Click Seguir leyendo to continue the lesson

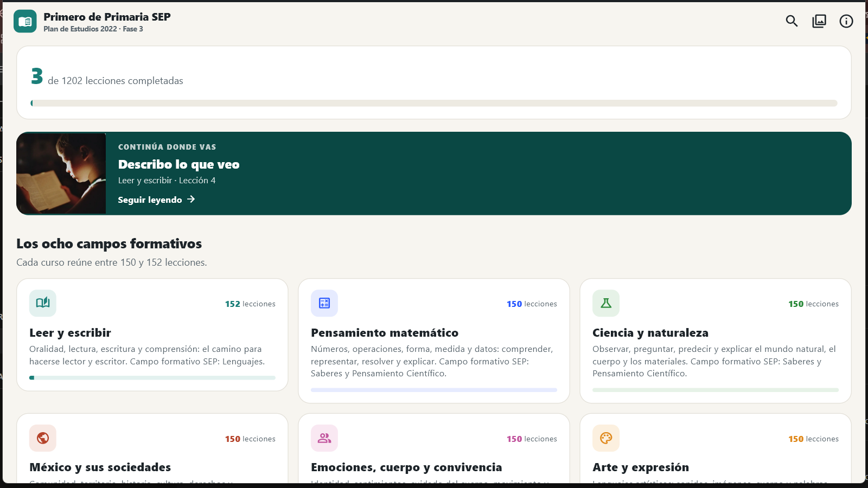[156, 200]
